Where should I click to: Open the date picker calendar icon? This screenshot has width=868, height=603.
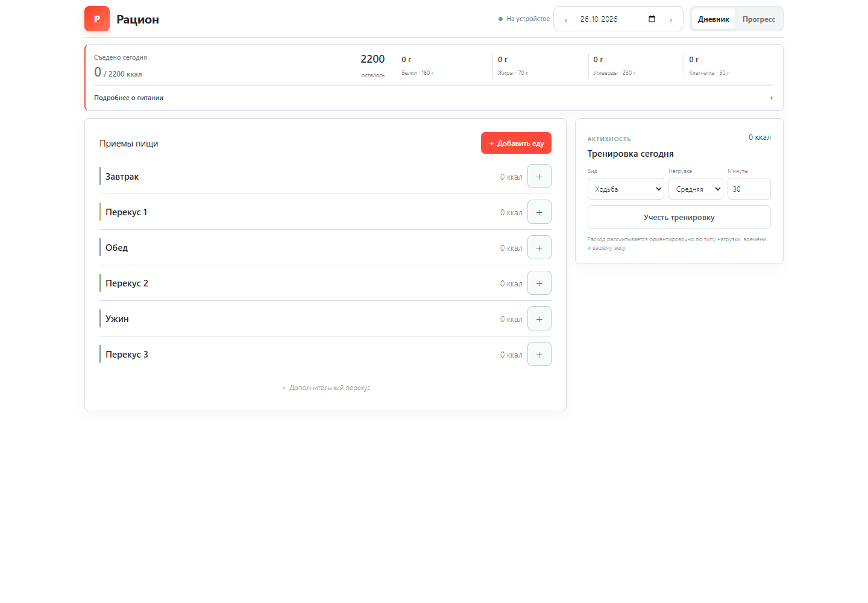(x=652, y=19)
